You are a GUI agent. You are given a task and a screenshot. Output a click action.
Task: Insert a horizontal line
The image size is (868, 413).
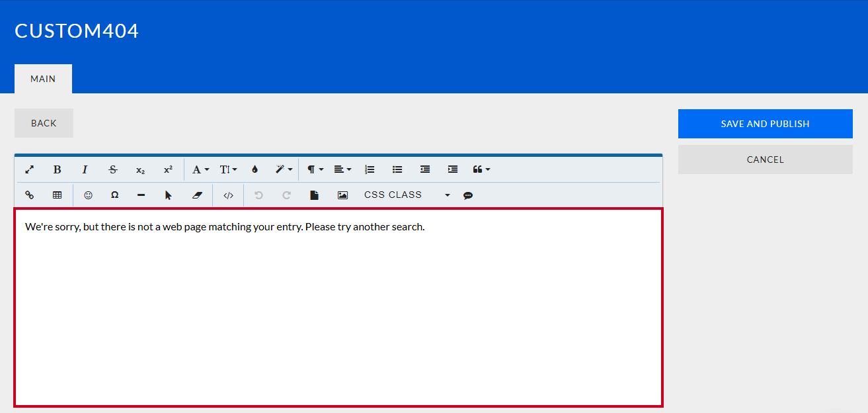coord(141,195)
